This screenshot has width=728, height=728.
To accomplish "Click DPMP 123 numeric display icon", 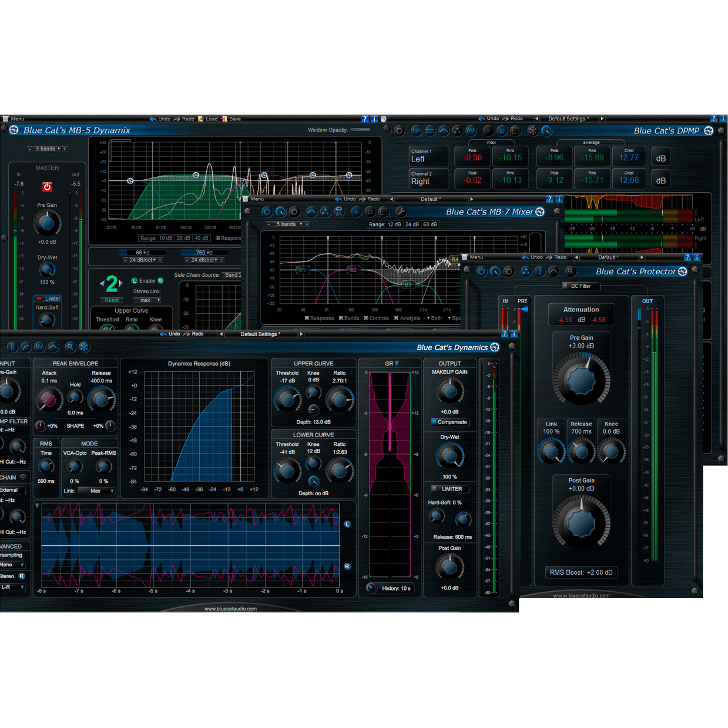I will tap(416, 130).
